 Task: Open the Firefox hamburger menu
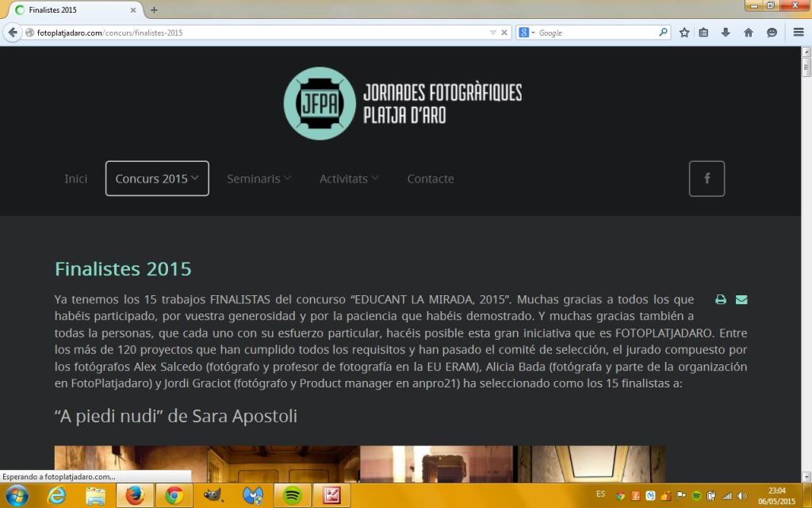point(798,33)
